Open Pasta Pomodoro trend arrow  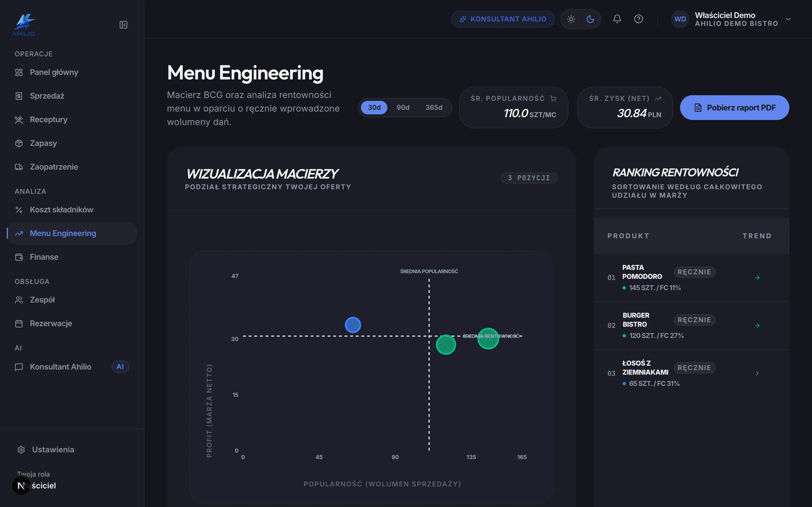(757, 278)
